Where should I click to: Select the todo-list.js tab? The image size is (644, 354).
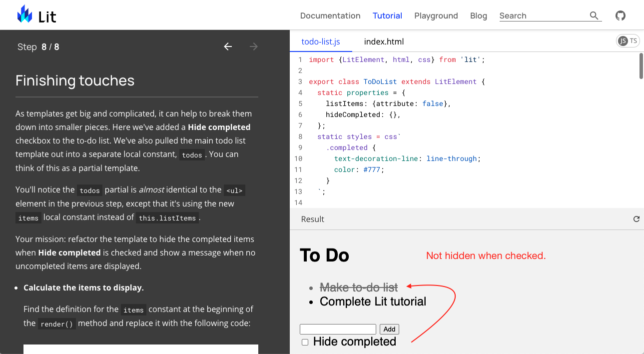(x=321, y=41)
